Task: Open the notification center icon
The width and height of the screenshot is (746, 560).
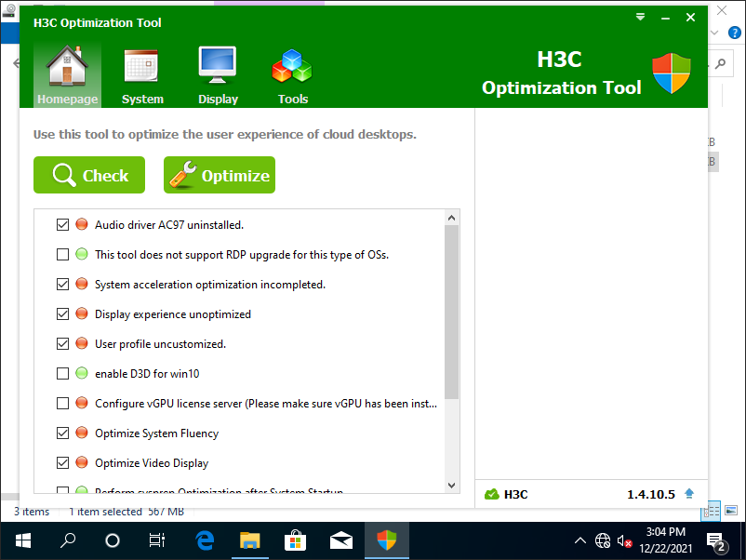Action: coord(715,542)
